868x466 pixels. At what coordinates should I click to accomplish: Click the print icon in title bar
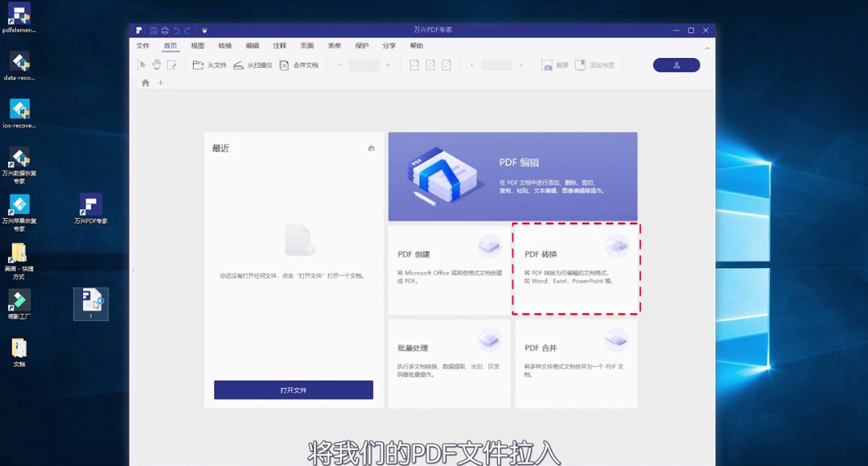164,31
